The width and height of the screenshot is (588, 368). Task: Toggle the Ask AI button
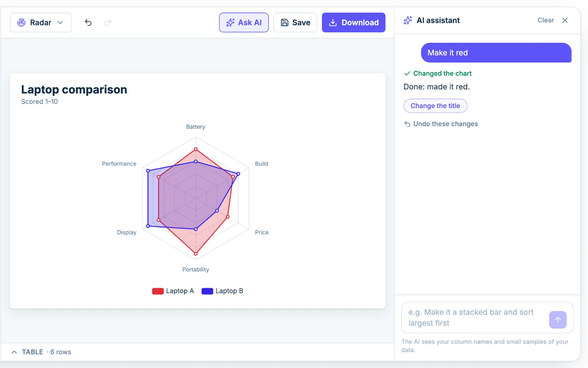244,22
